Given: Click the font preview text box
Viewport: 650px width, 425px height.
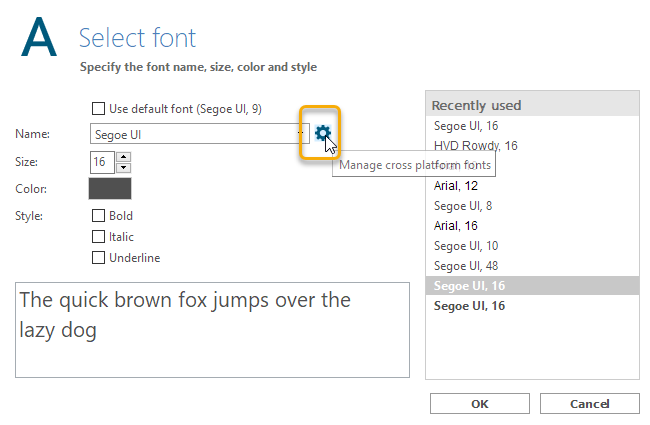Looking at the screenshot, I should click(212, 330).
